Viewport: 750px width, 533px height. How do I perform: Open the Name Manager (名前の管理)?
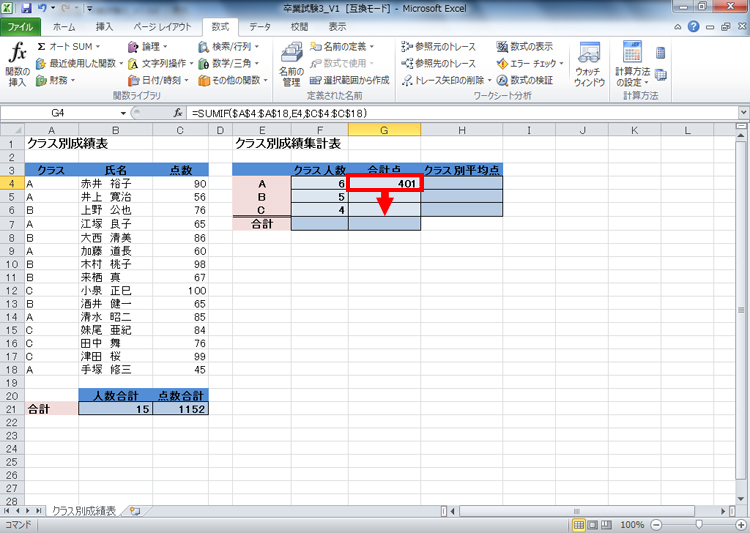coord(291,65)
